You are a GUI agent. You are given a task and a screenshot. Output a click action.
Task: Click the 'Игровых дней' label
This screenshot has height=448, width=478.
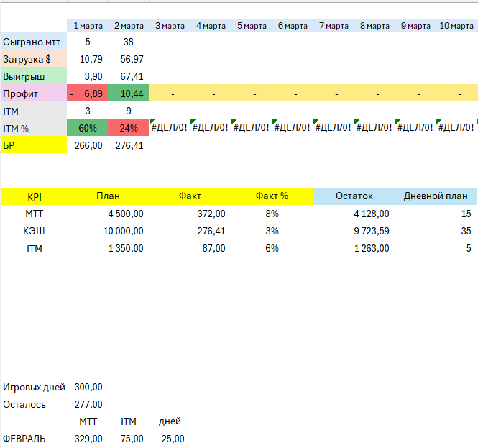[35, 388]
